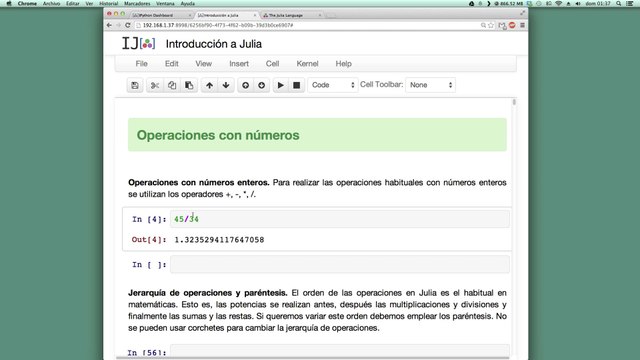Click the zoom magnifier in address bar

(x=483, y=25)
